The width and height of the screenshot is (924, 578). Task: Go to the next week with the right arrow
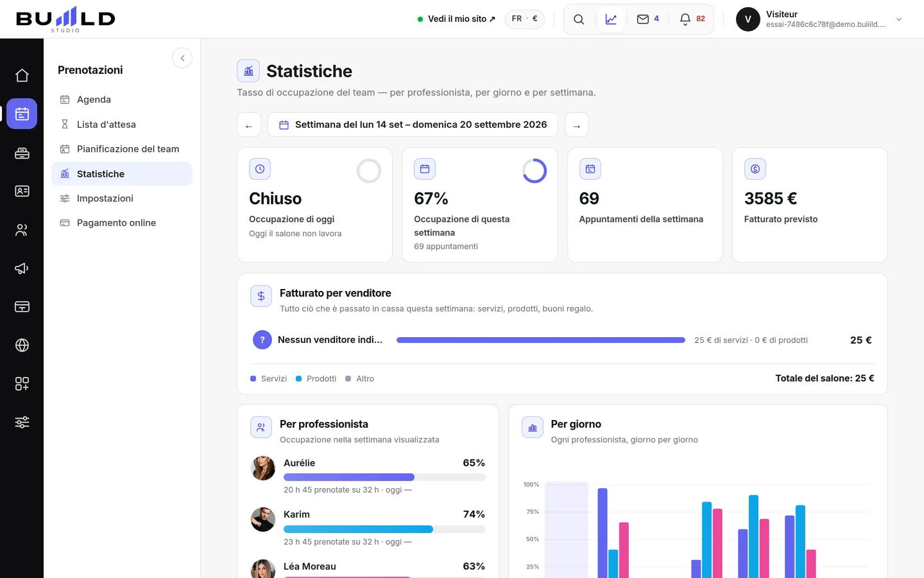point(577,125)
